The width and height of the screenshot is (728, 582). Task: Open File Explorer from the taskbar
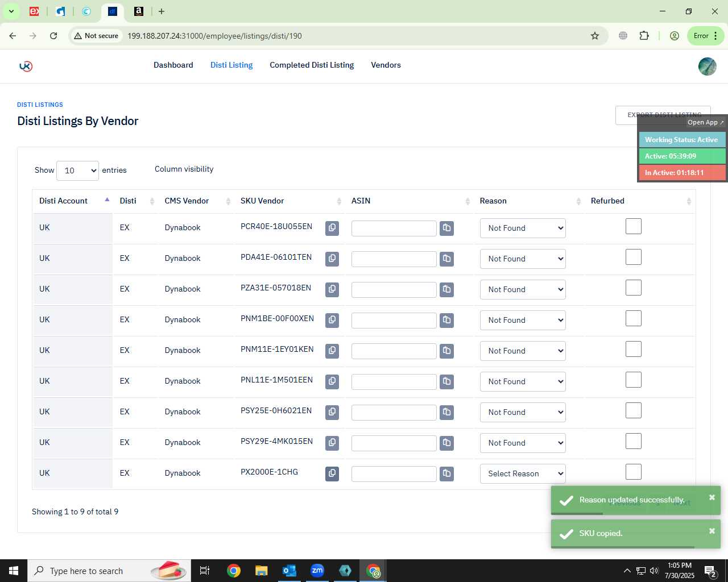(x=262, y=571)
